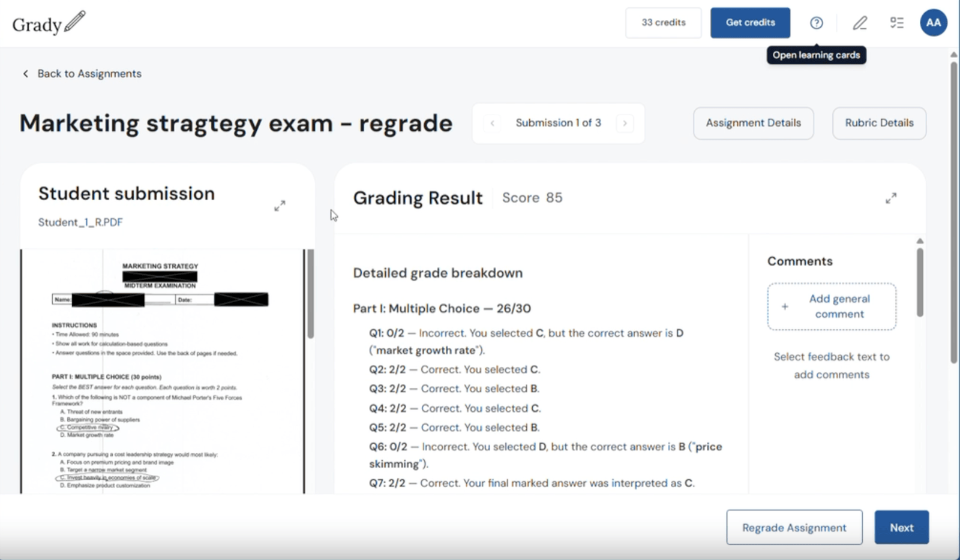Screen dimensions: 960x560
Task: Click the student submission preview scrollbar
Action: pyautogui.click(x=310, y=294)
